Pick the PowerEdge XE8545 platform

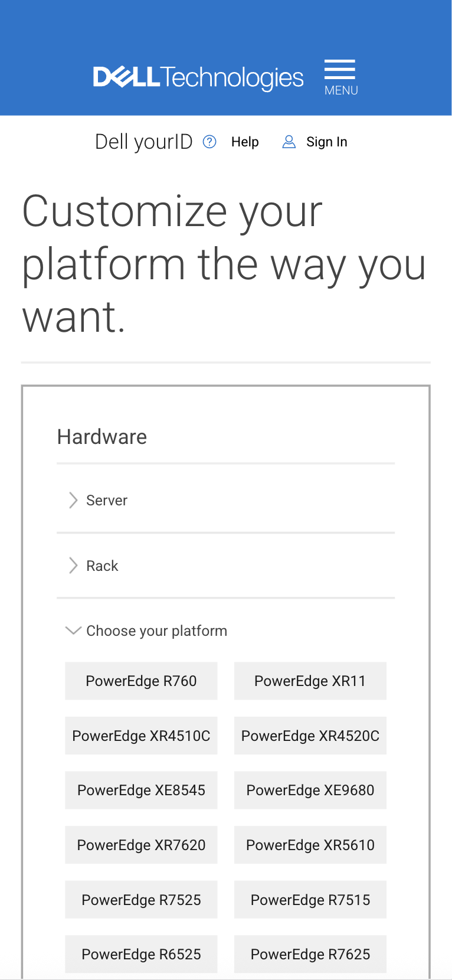(141, 790)
